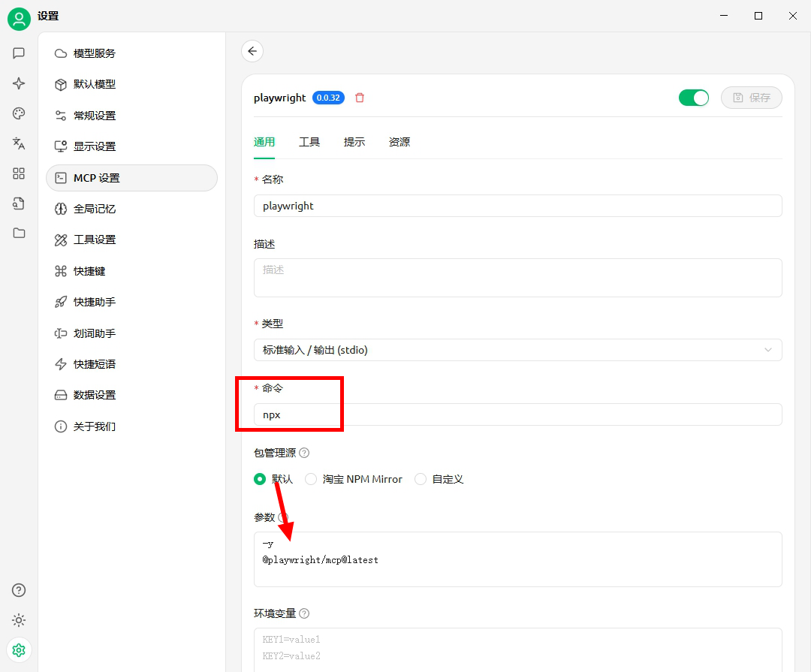Select the 淘宝 NPM Mirror radio option

tap(310, 480)
